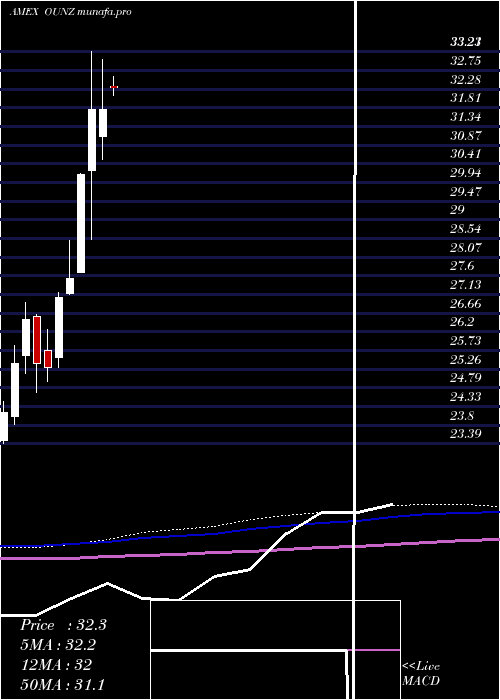The image size is (500, 700).
Task: Click the white candle body topping at 31.34 with the highest wick
Action: click(92, 140)
